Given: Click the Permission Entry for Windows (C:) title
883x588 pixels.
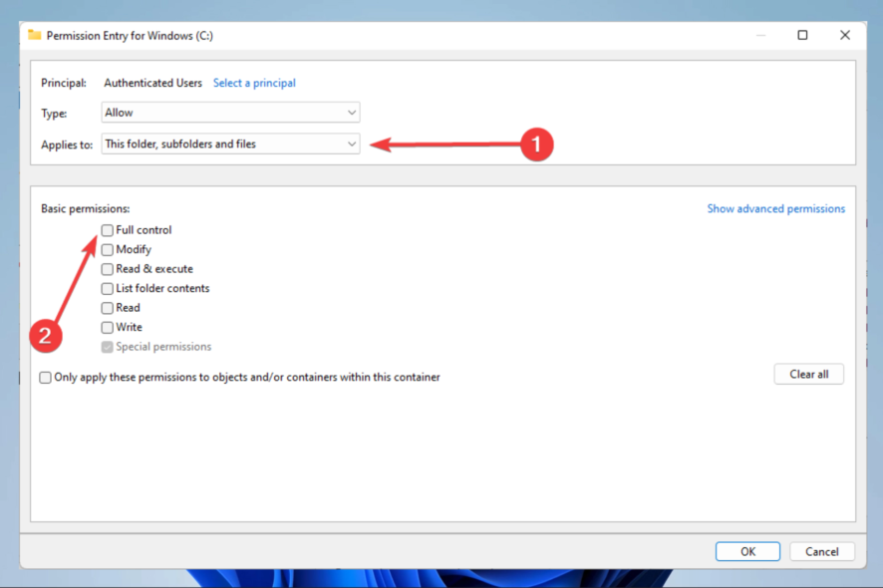Looking at the screenshot, I should 130,36.
